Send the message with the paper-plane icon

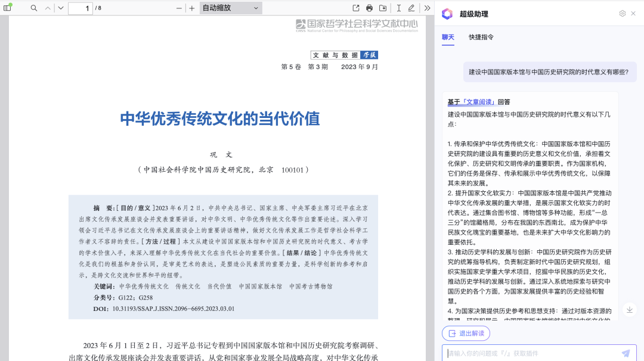click(626, 353)
